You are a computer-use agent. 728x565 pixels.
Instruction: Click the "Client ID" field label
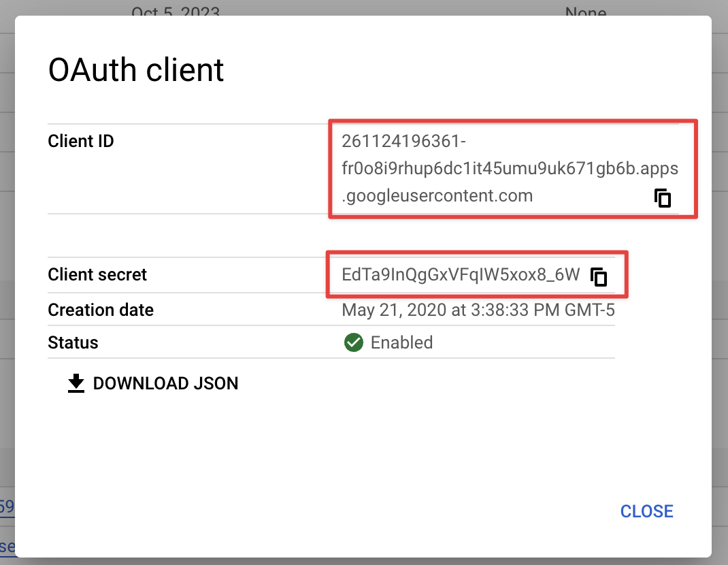80,141
